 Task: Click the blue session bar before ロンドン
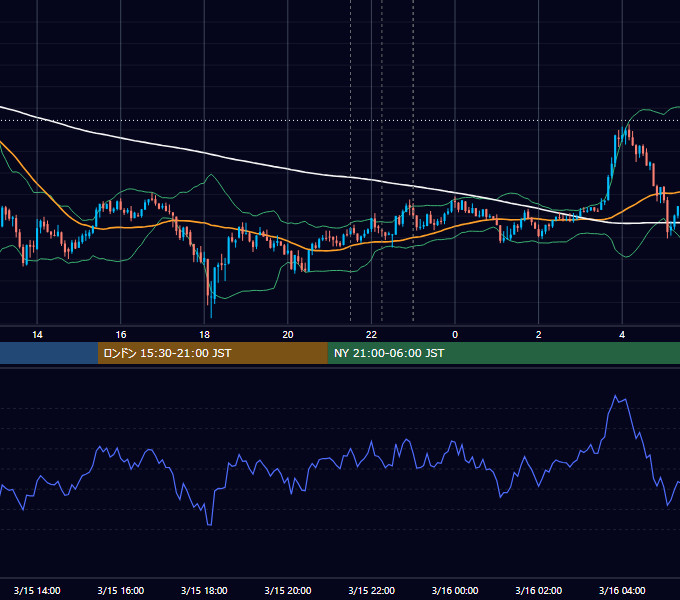(49, 353)
